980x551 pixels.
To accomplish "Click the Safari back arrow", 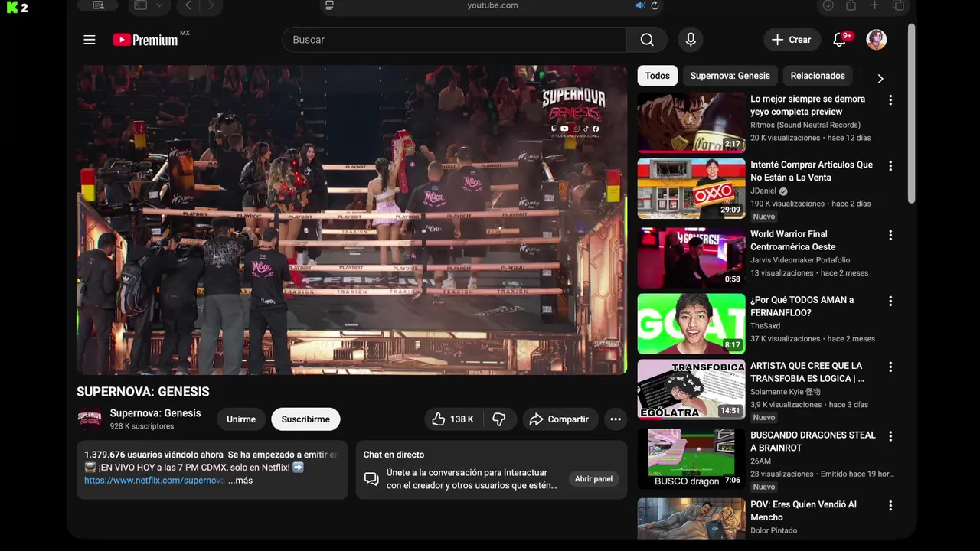I will point(188,5).
